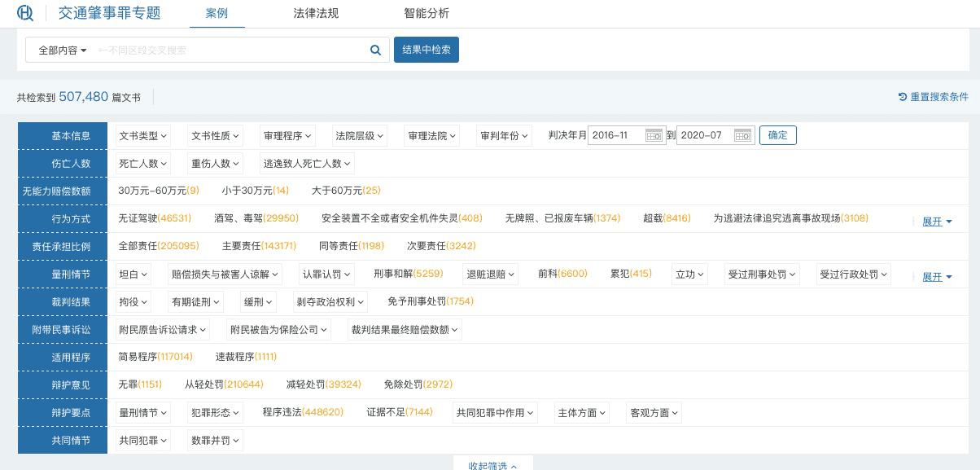This screenshot has width=980, height=470.
Task: Open the 赔偿损失与被害人谅解 dropdown
Action: 225,275
